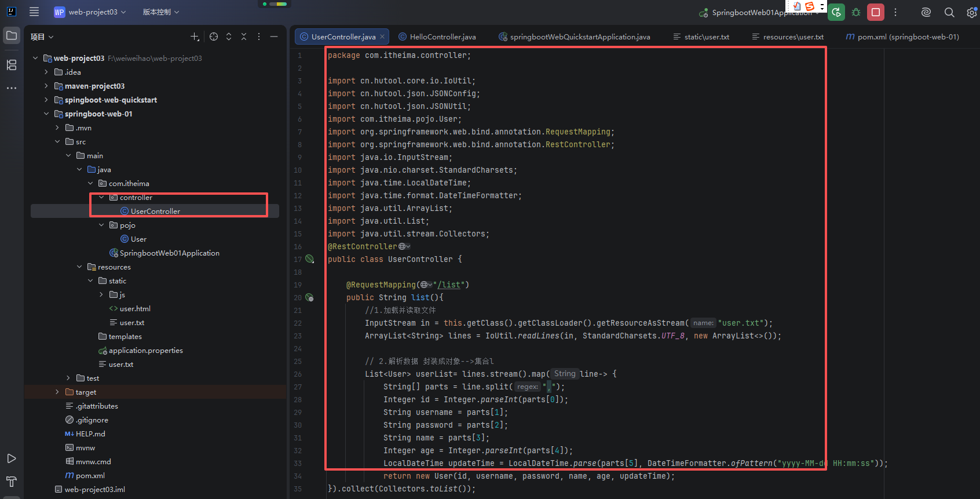The width and height of the screenshot is (980, 499).
Task: Open User class in pojo package
Action: 138,239
